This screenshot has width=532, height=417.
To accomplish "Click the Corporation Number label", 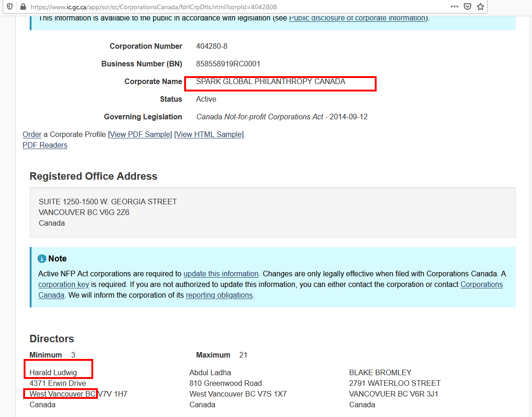I will 146,46.
